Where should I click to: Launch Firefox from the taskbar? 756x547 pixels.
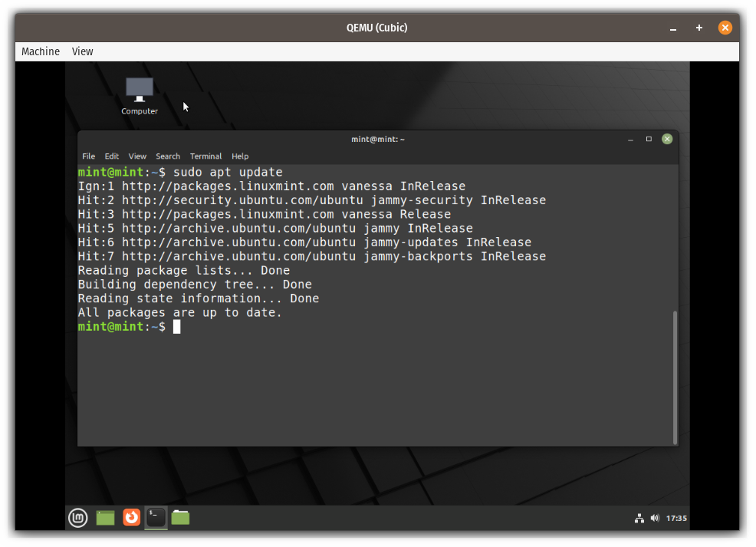click(x=130, y=517)
